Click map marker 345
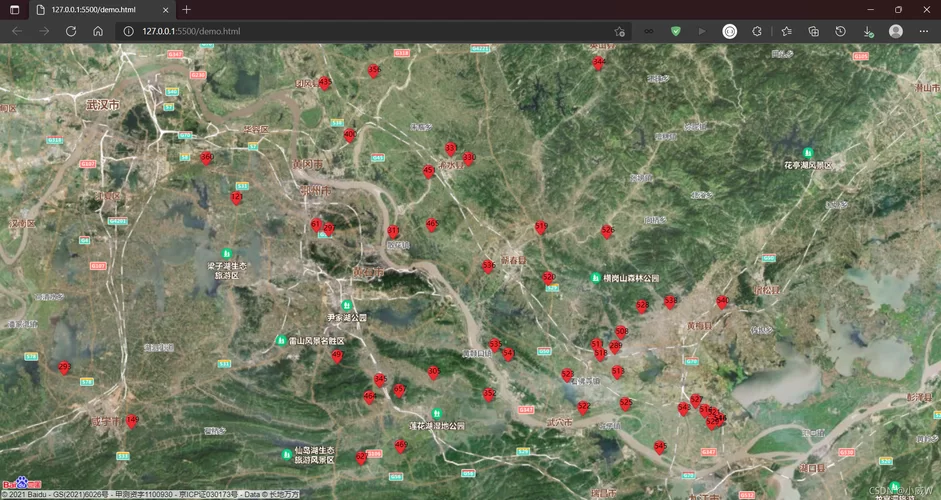Image resolution: width=941 pixels, height=500 pixels. pos(380,380)
